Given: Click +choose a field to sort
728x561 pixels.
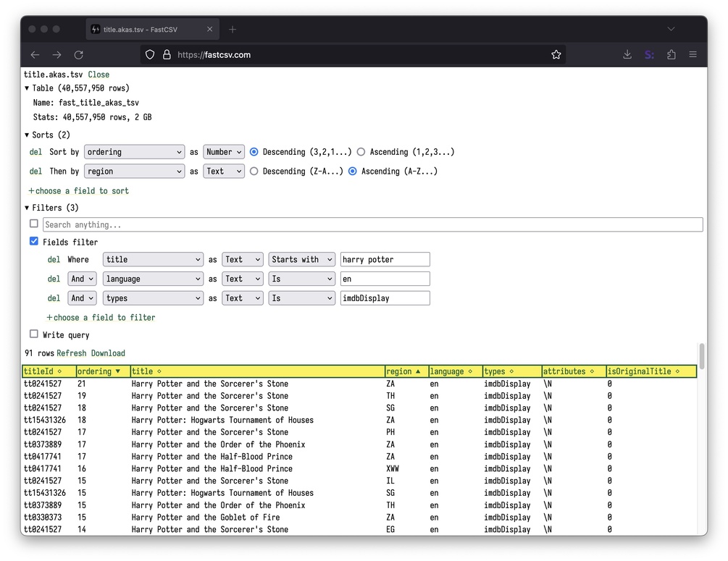Looking at the screenshot, I should click(x=78, y=190).
